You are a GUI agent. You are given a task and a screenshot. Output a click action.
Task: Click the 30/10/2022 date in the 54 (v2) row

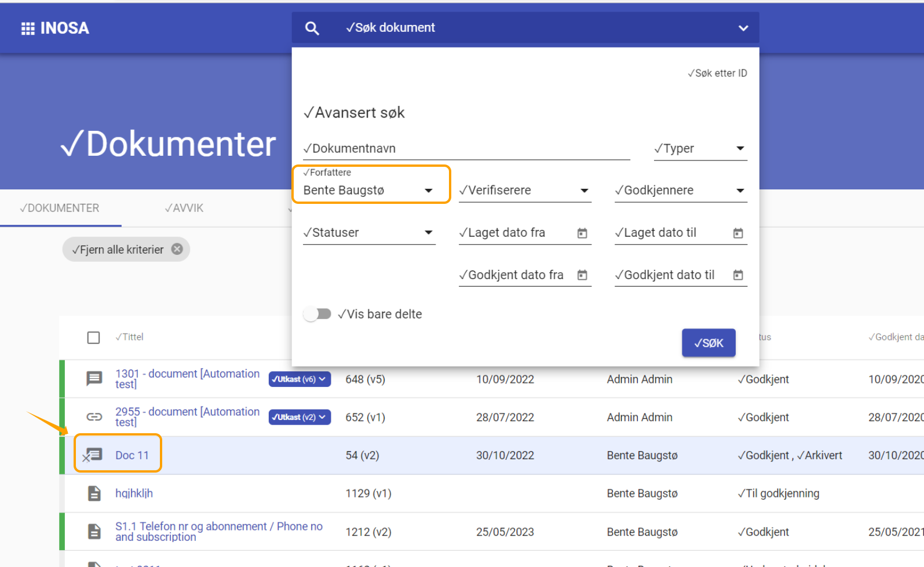pyautogui.click(x=505, y=455)
